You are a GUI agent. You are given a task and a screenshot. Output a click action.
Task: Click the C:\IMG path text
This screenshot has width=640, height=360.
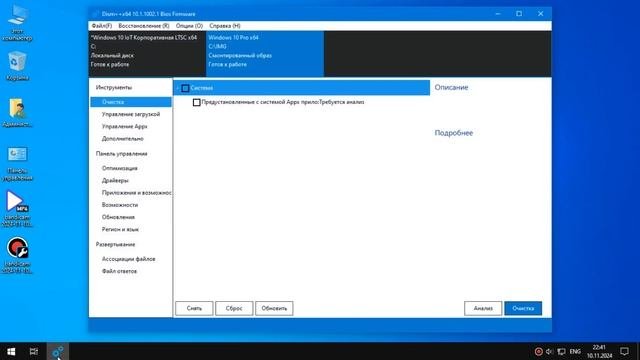point(217,47)
